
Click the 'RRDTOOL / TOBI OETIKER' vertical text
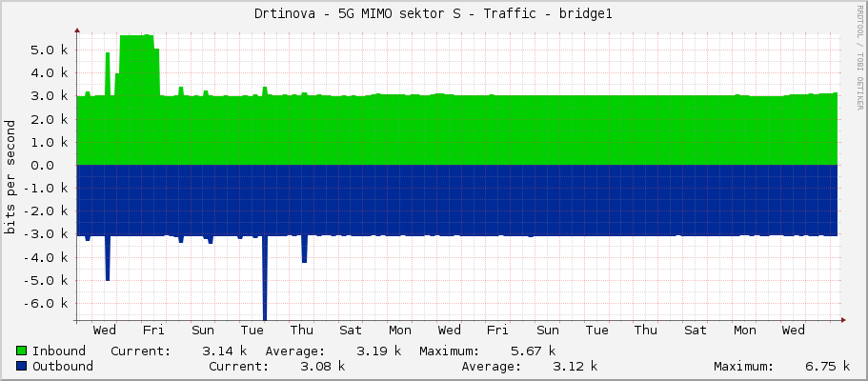tap(859, 57)
